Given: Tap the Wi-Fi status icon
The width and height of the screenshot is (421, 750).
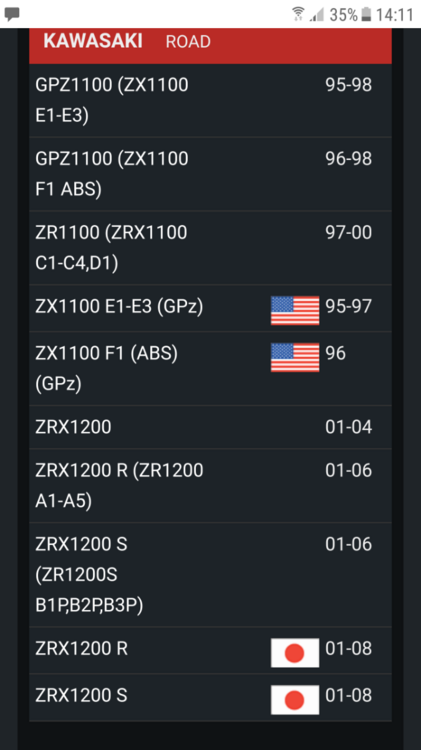Looking at the screenshot, I should [299, 14].
